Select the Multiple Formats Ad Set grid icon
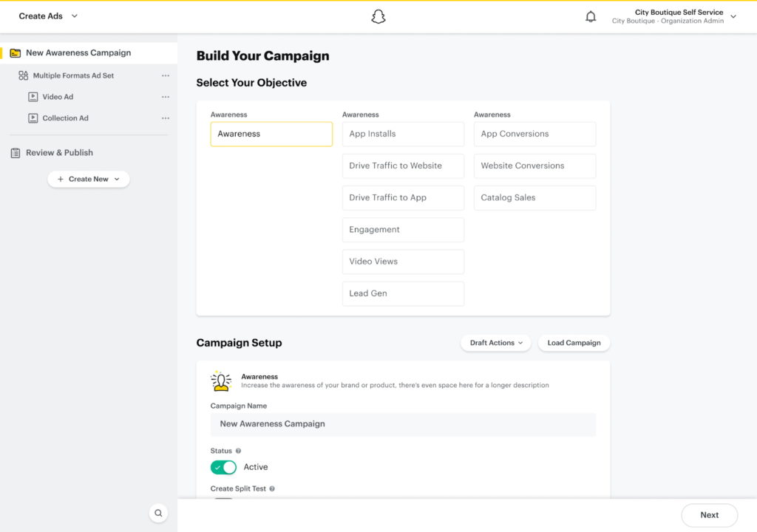 point(23,75)
